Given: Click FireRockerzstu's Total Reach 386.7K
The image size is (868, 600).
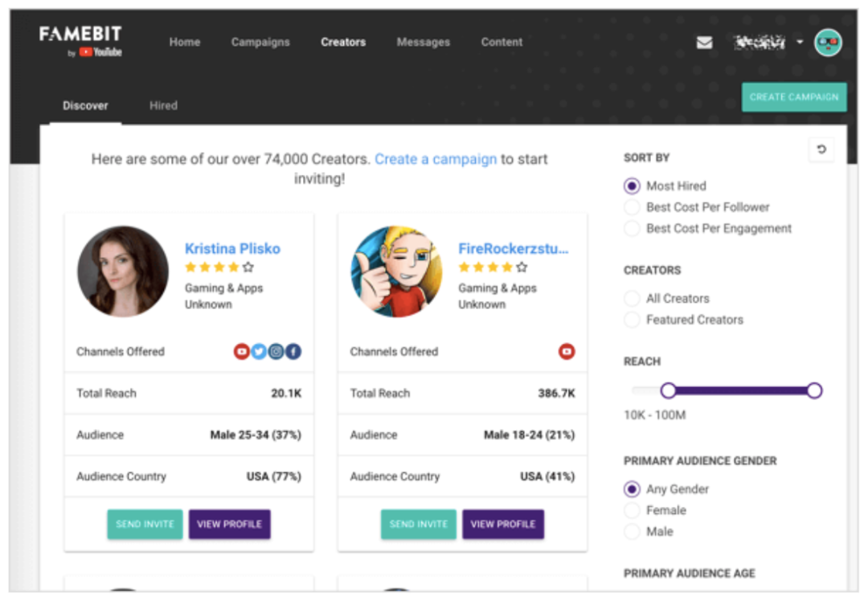Looking at the screenshot, I should (x=556, y=394).
